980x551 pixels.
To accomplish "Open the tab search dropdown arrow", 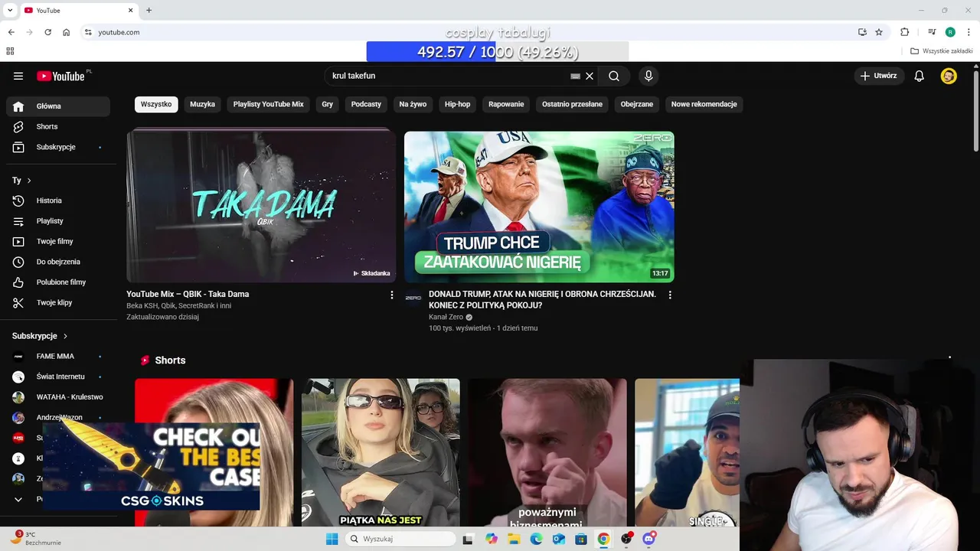I will 10,10.
